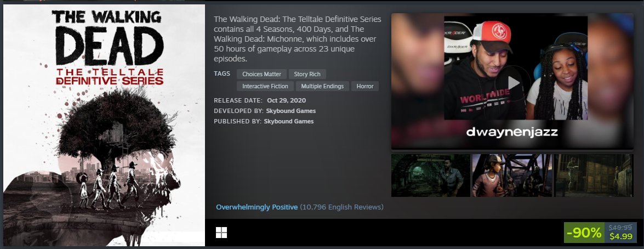Click the Oct 29, 2020 release date

point(286,100)
